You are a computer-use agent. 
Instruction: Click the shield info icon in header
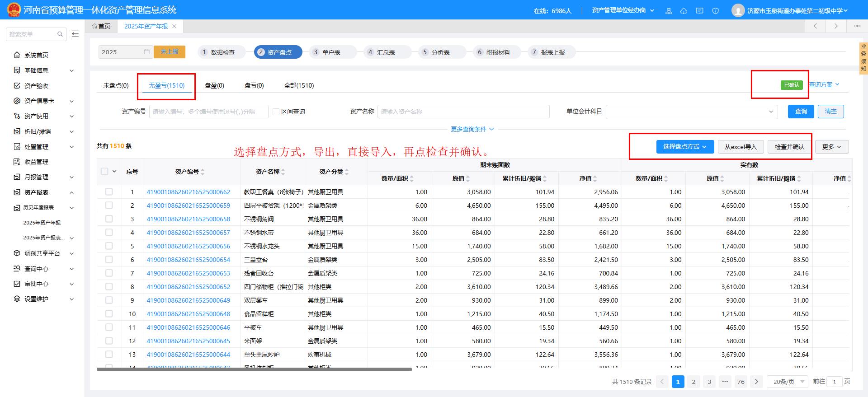coord(715,11)
